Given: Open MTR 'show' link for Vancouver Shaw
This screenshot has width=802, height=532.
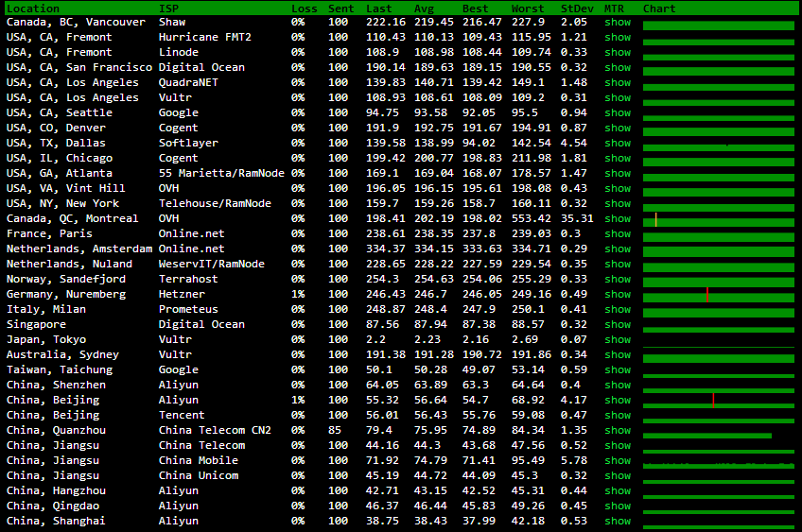Looking at the screenshot, I should 618,23.
